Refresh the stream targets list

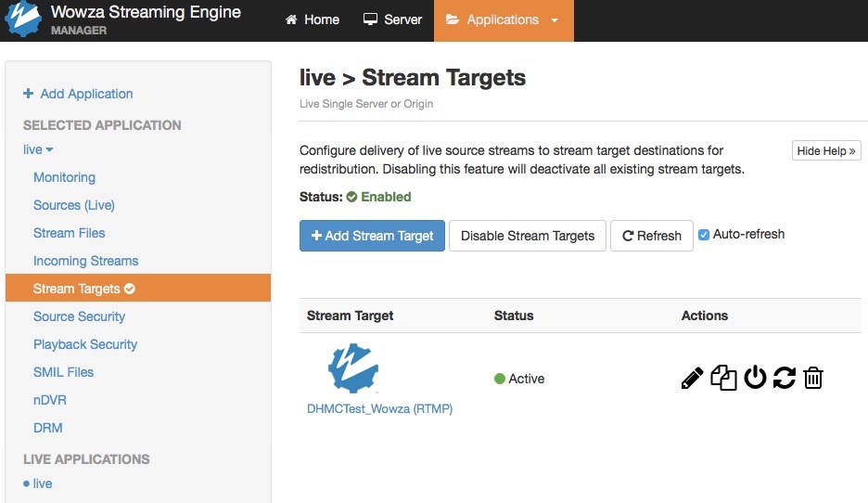tap(652, 236)
